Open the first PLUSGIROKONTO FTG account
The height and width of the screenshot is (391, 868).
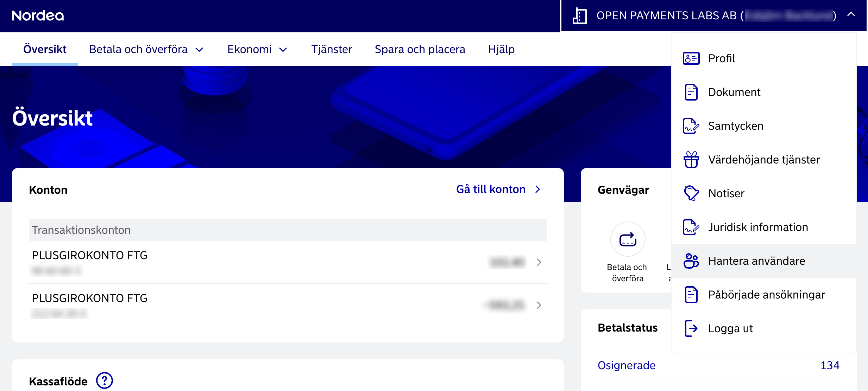click(287, 262)
